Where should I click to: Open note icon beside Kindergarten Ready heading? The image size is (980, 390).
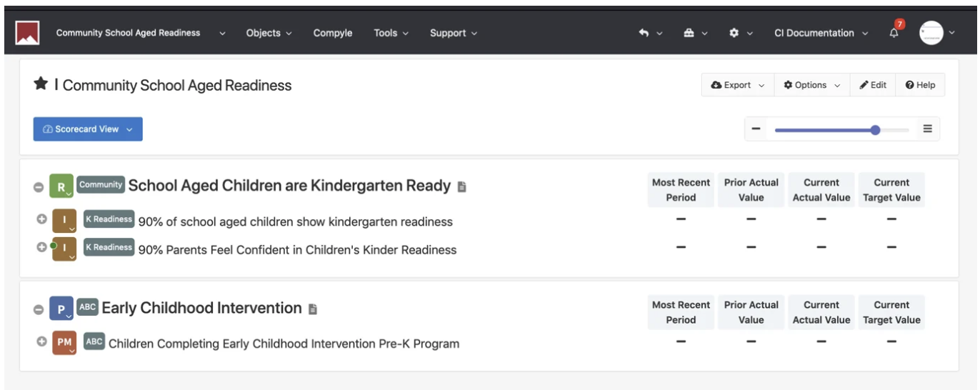(461, 186)
